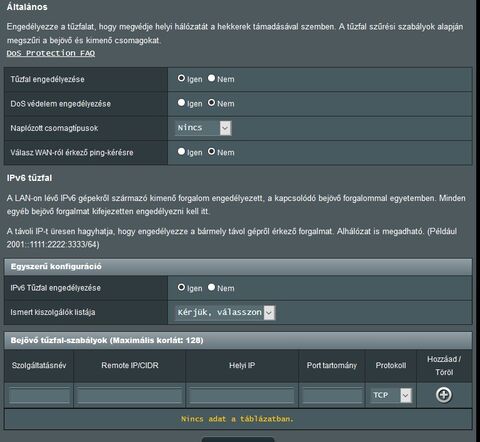The width and height of the screenshot is (480, 442).
Task: Select Igen for Tűzfal engedélyezése
Action: (181, 78)
